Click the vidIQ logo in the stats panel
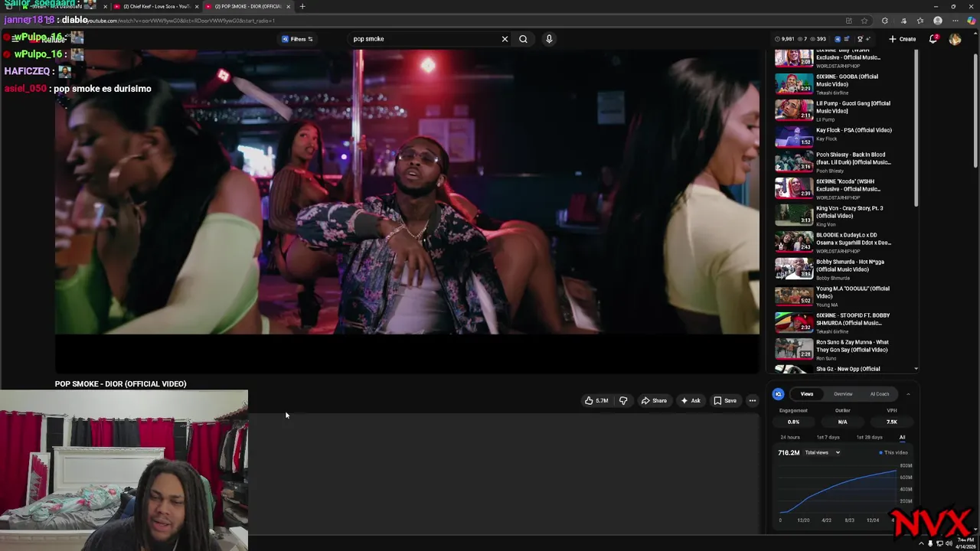Viewport: 980px width, 551px height. [x=778, y=394]
